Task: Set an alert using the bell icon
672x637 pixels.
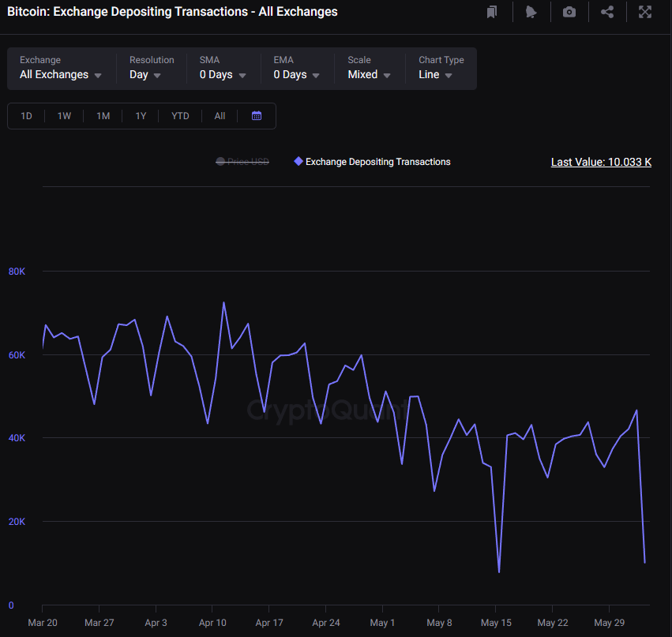Action: (x=531, y=12)
